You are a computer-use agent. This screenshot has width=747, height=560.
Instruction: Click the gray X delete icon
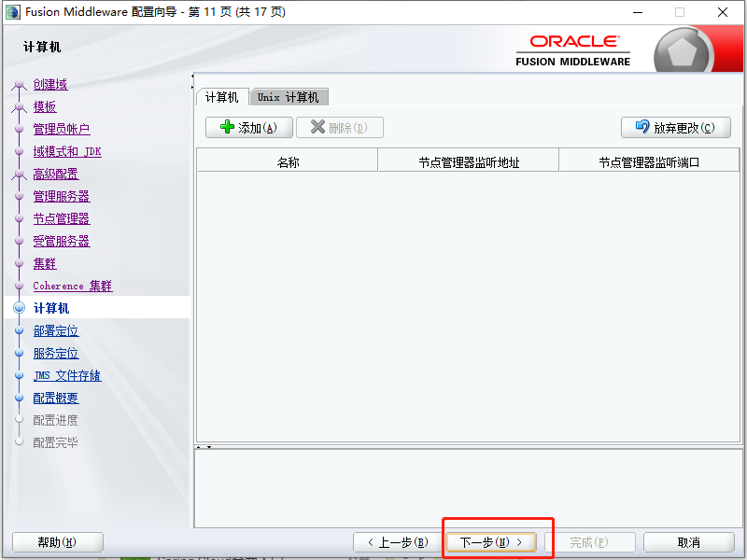point(317,127)
